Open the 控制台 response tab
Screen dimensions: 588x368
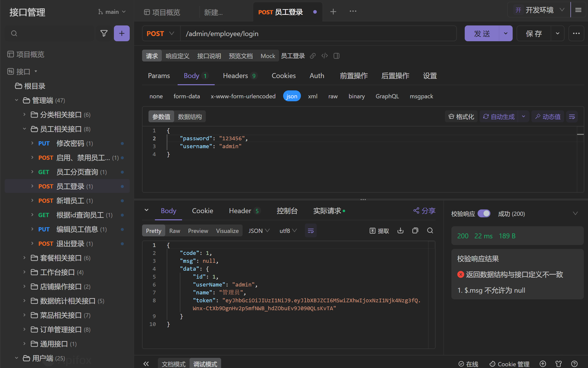click(x=287, y=211)
